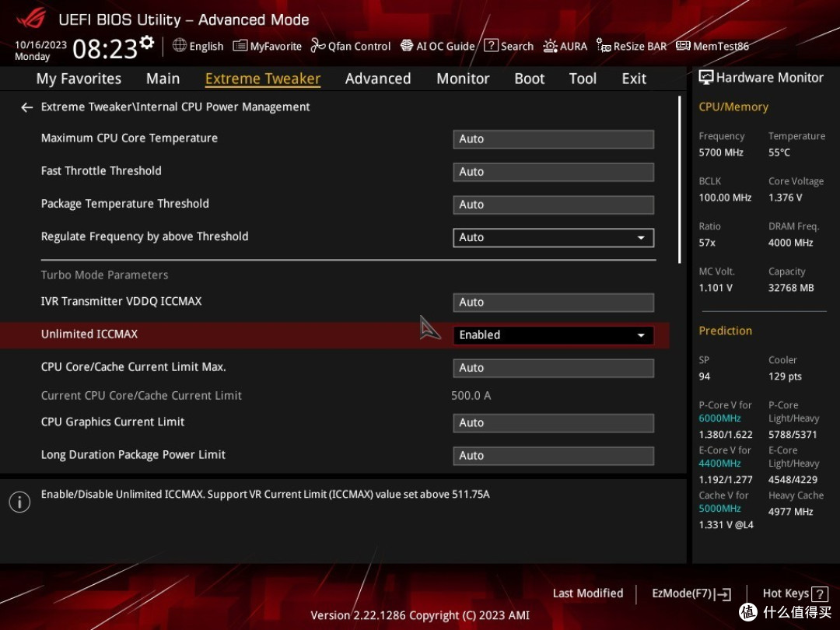
Task: Launch MemTest86 icon
Action: click(x=683, y=46)
